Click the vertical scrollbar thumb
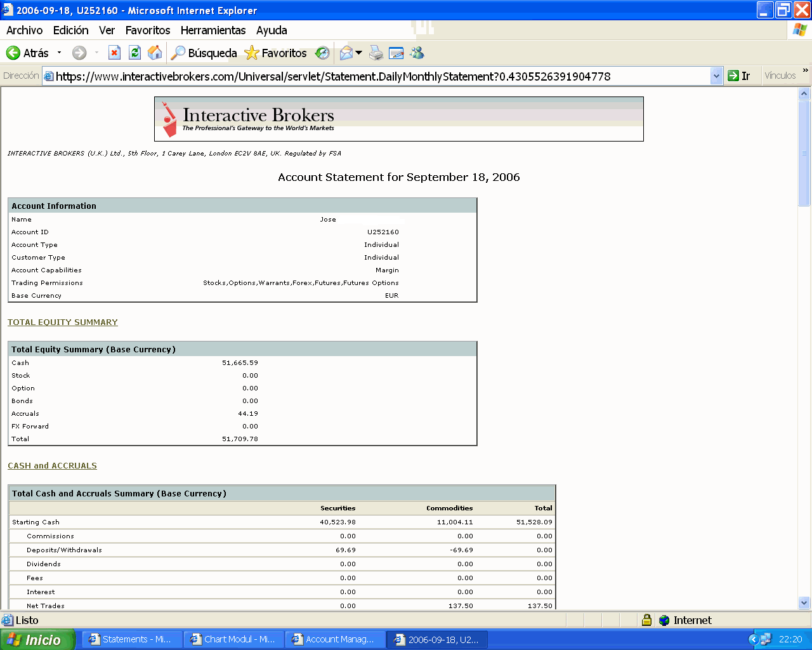Viewport: 812px width, 650px height. tap(804, 153)
